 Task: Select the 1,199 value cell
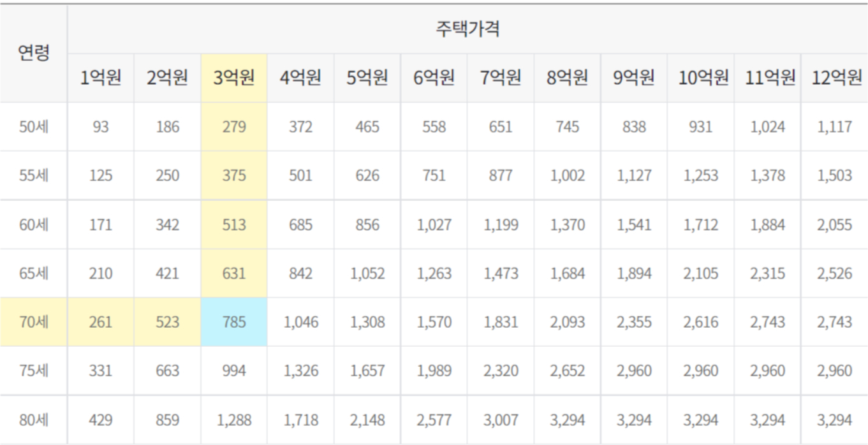(x=501, y=224)
